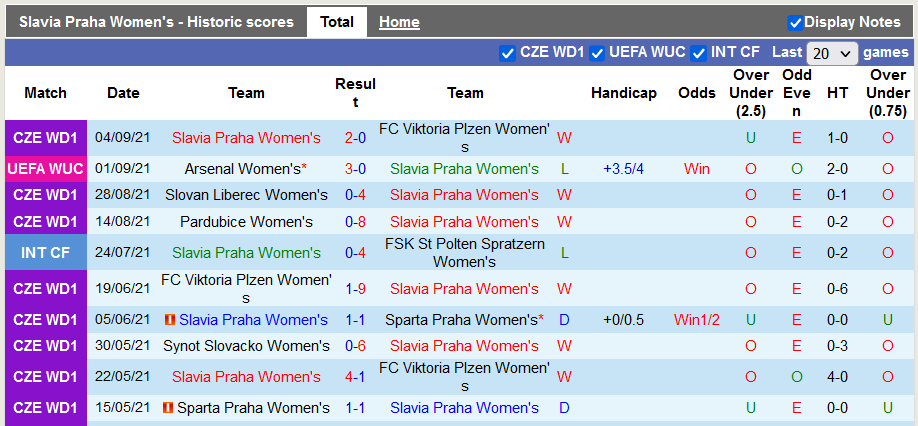Click the 0-8 score against Pardubice
This screenshot has width=918, height=426.
tap(355, 221)
